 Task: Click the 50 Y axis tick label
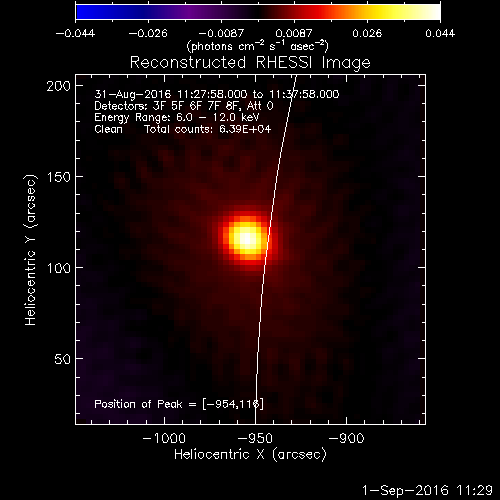click(63, 359)
